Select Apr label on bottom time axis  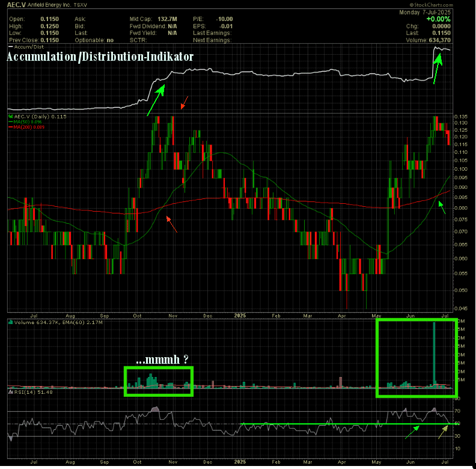coord(342,462)
